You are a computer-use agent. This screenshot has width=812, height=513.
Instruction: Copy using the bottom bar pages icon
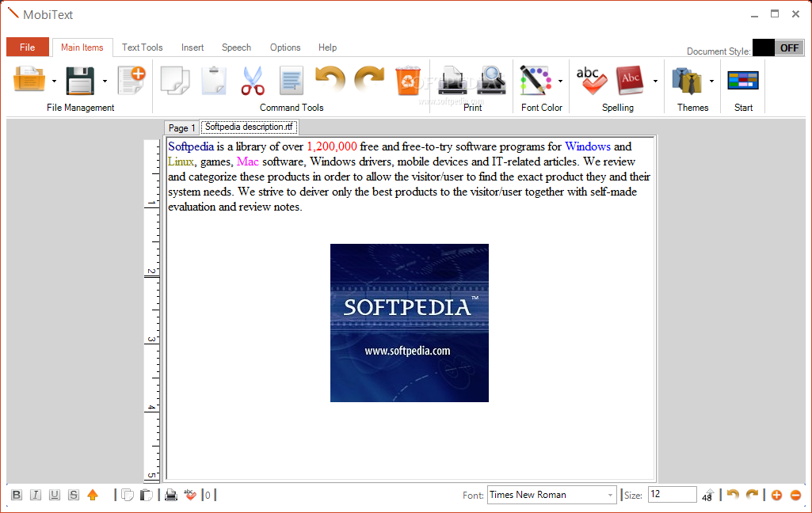(x=128, y=496)
